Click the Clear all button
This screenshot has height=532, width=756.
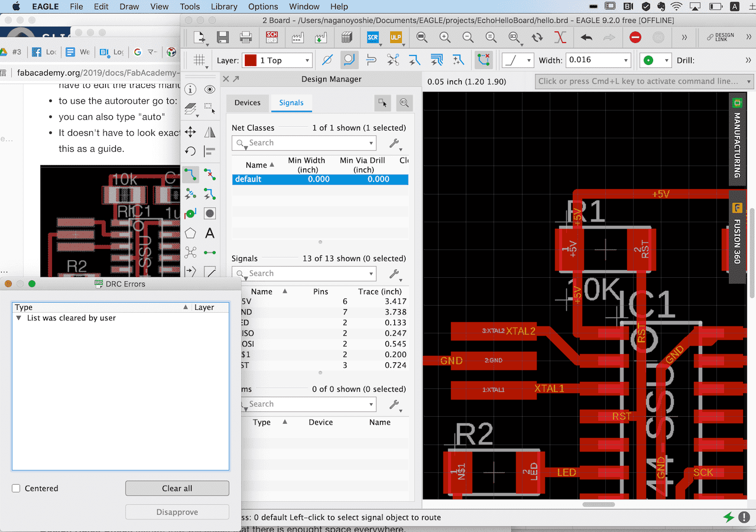click(177, 488)
